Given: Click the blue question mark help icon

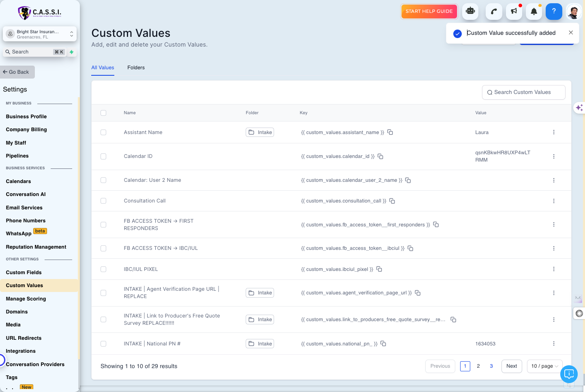Looking at the screenshot, I should [x=554, y=11].
